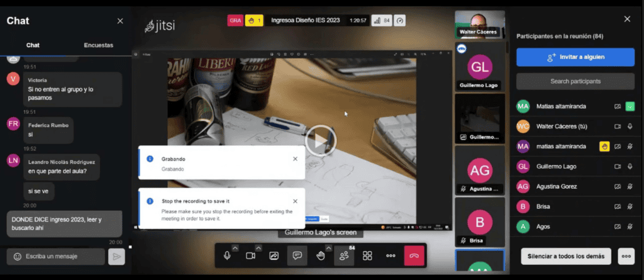
Task: Select Agos in participants list
Action: point(575,227)
